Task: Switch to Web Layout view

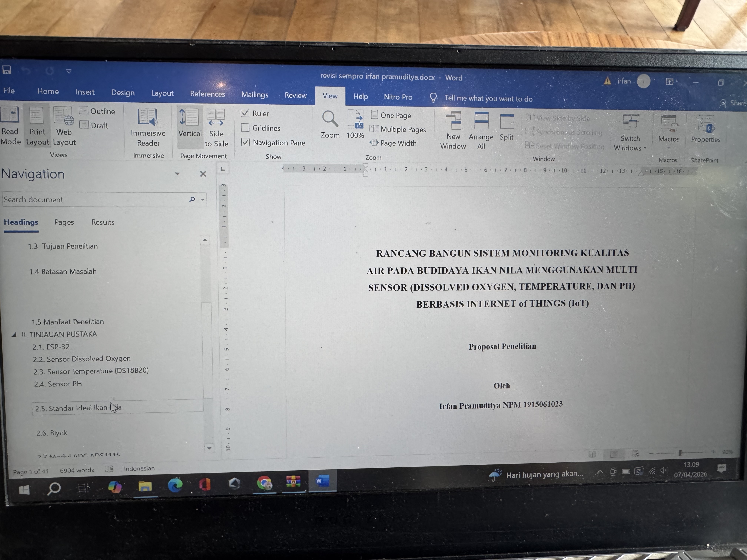Action: [x=64, y=126]
